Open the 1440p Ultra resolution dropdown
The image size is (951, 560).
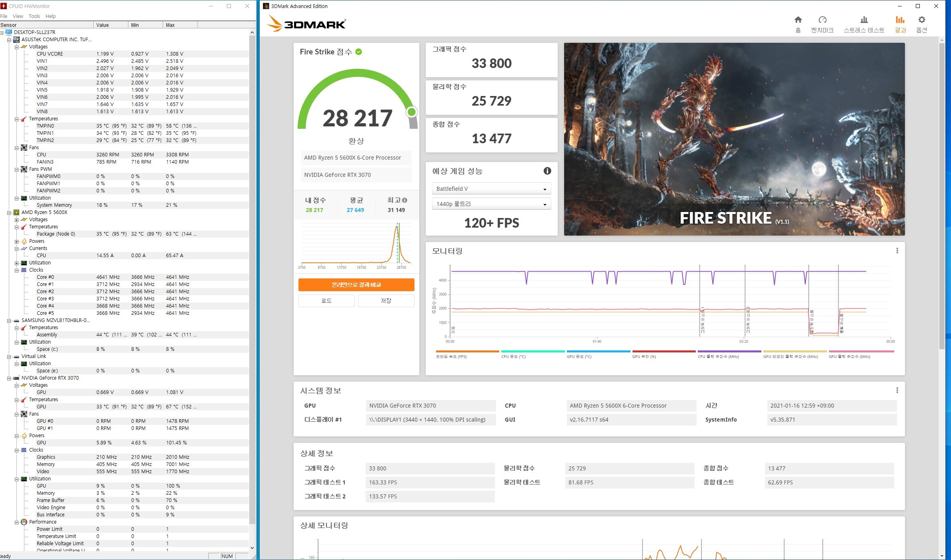tap(491, 204)
